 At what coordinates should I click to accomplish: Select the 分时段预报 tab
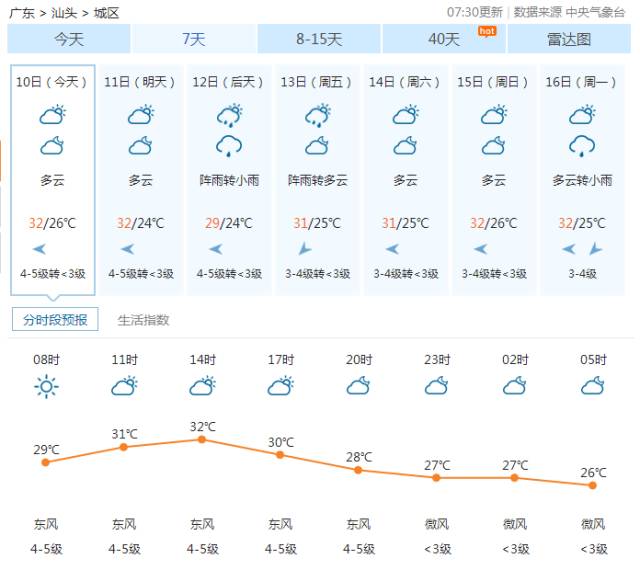click(55, 319)
